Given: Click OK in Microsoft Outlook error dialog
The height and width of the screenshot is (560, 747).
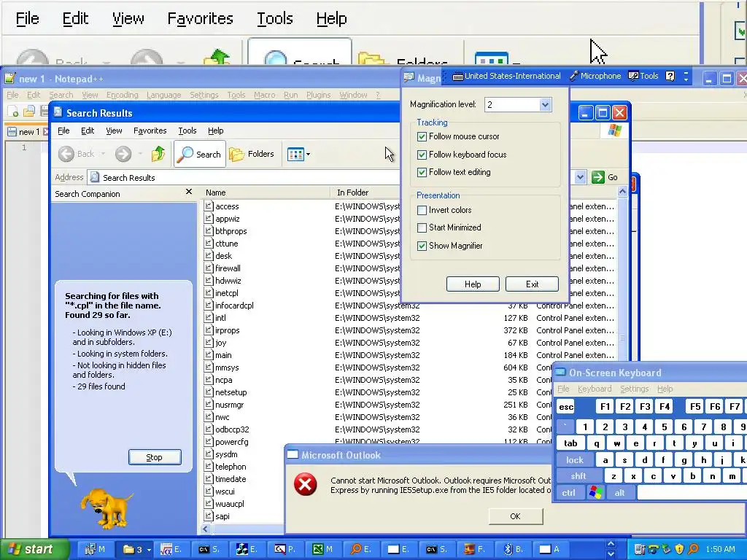Looking at the screenshot, I should coord(516,516).
